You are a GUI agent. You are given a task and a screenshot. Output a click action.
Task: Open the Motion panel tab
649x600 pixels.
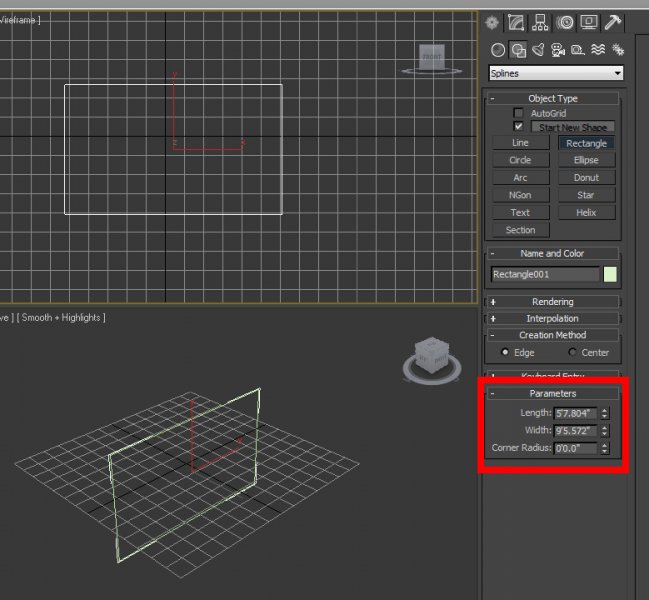point(565,22)
